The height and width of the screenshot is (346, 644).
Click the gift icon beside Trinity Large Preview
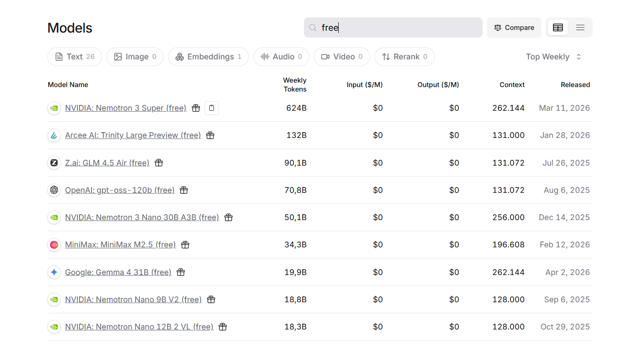(x=210, y=135)
